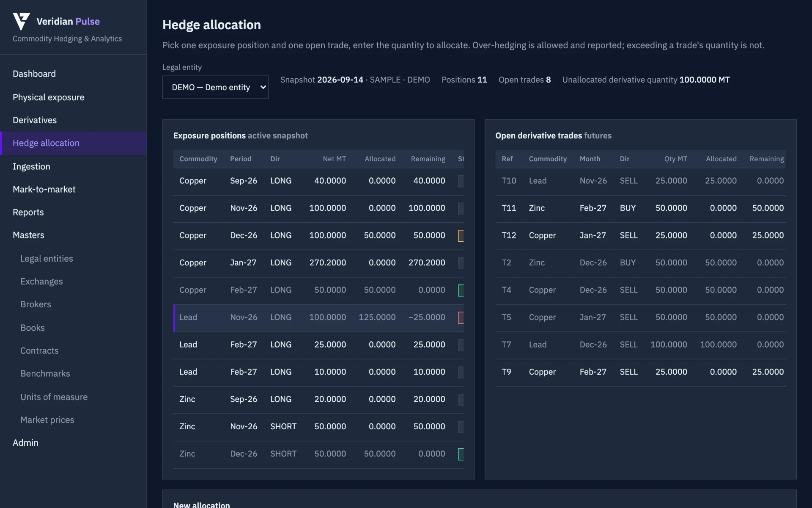The image size is (812, 508).
Task: Select the Zinc Nov-26 SHORT row
Action: tap(318, 427)
